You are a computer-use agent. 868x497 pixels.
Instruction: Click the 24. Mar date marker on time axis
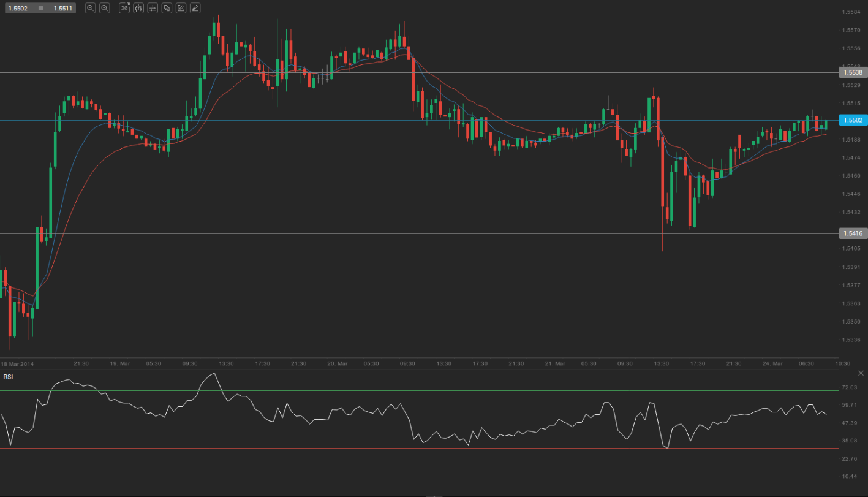click(772, 363)
